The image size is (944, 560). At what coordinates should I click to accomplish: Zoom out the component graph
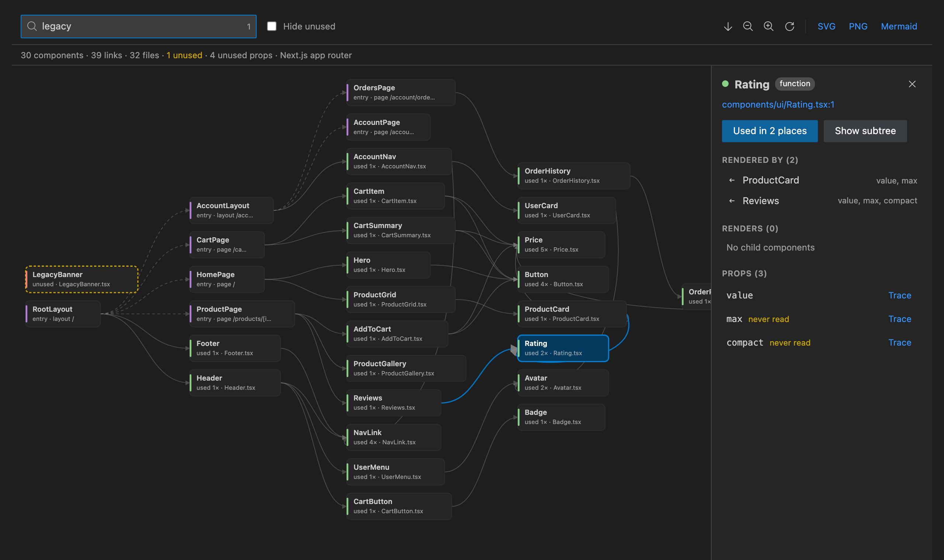click(x=748, y=27)
